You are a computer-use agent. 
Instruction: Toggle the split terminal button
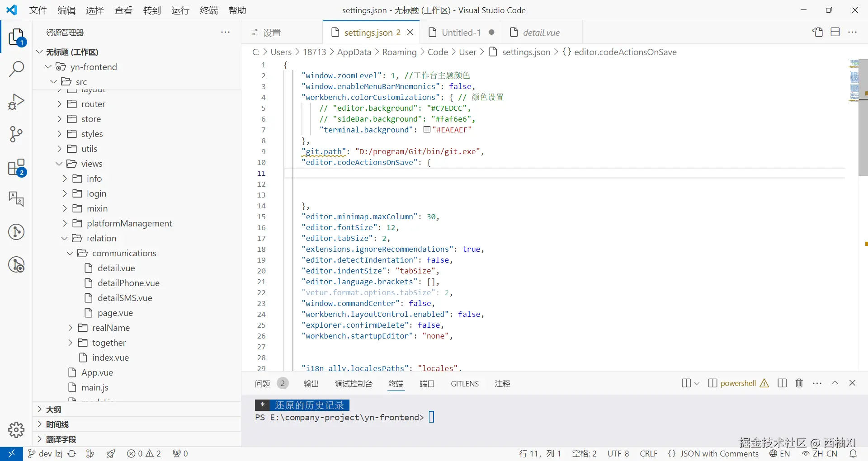click(x=782, y=383)
